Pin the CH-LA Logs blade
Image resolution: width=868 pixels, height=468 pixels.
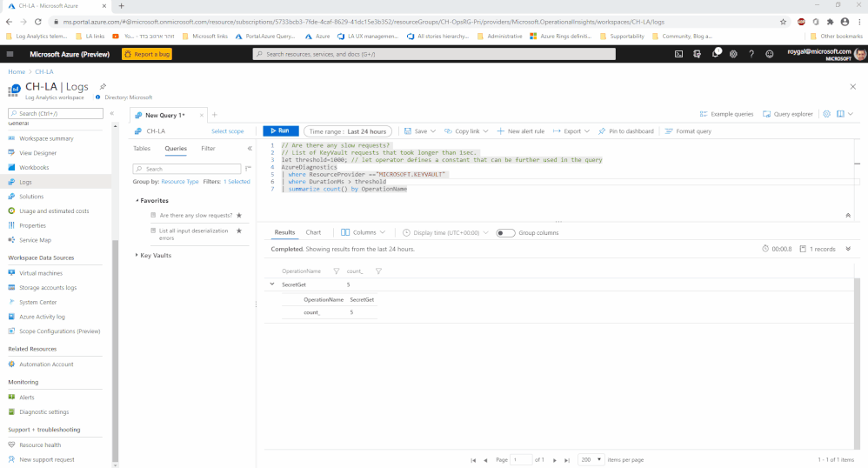[103, 86]
